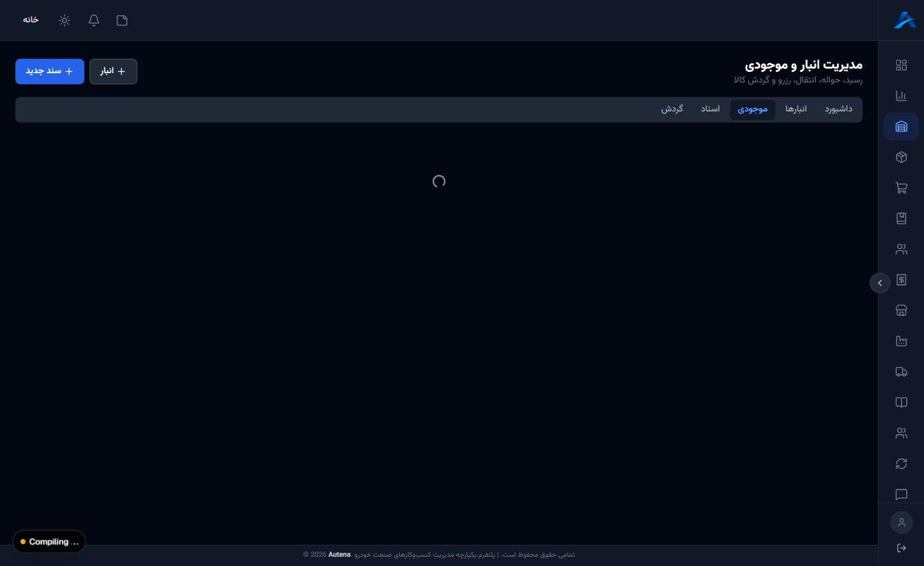
Task: Open the dashboard grid icon in sidebar
Action: coord(901,65)
